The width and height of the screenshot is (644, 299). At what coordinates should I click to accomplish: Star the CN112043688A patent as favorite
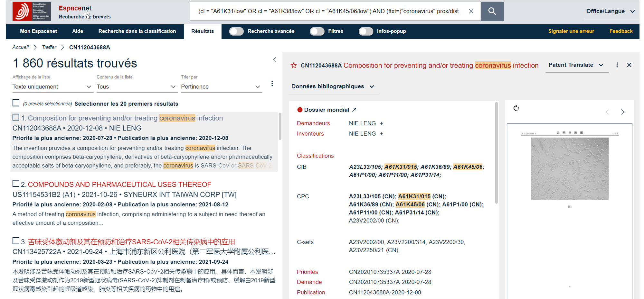(x=294, y=66)
